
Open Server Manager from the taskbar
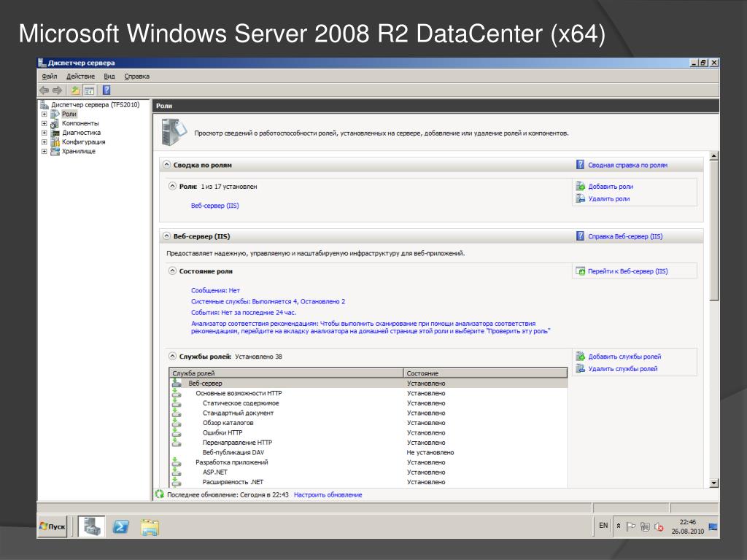tap(91, 526)
